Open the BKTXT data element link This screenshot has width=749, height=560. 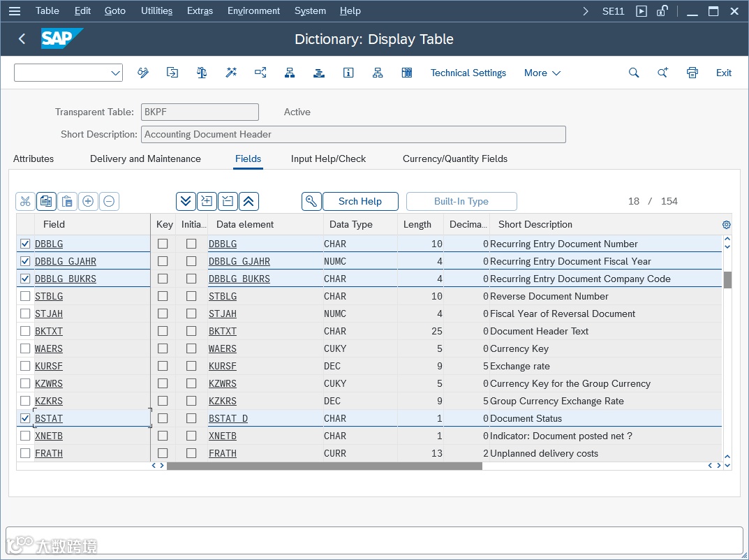coord(223,331)
